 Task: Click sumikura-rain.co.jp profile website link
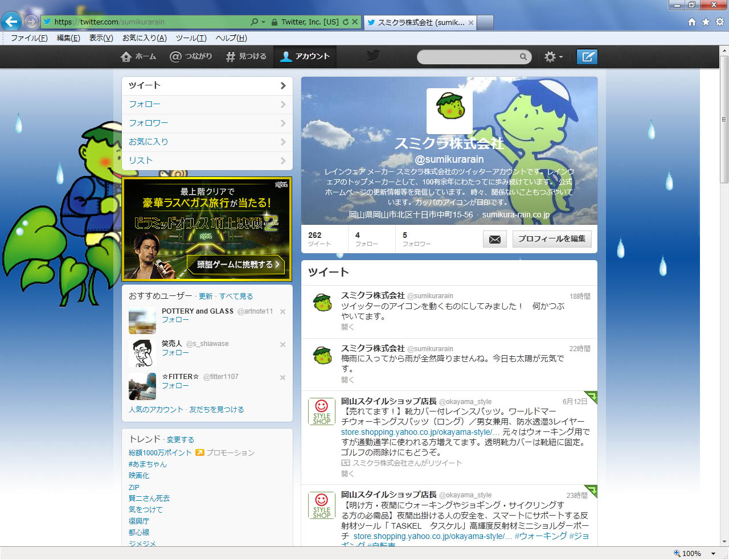point(516,215)
